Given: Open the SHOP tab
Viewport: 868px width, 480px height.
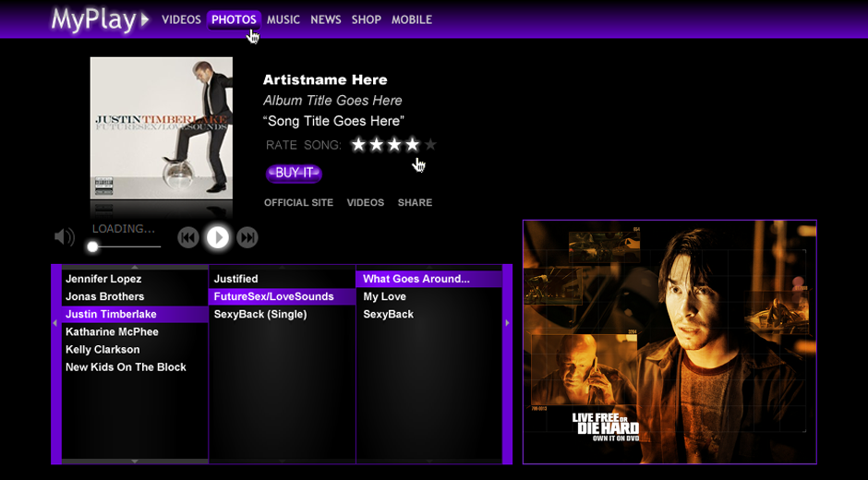Looking at the screenshot, I should point(366,19).
